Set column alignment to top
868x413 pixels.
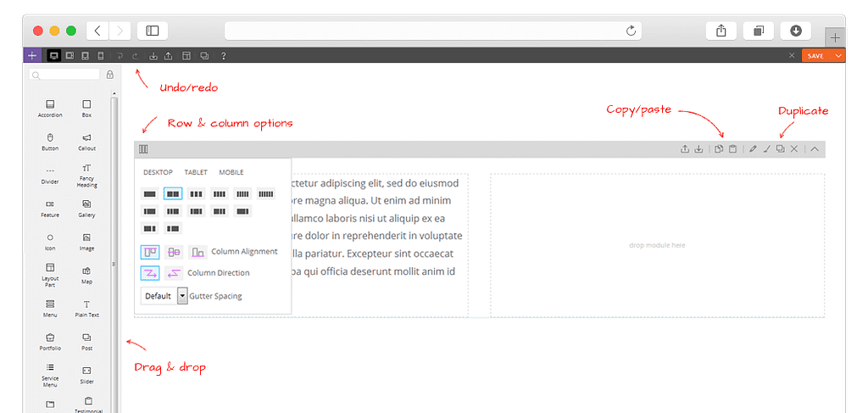click(150, 252)
